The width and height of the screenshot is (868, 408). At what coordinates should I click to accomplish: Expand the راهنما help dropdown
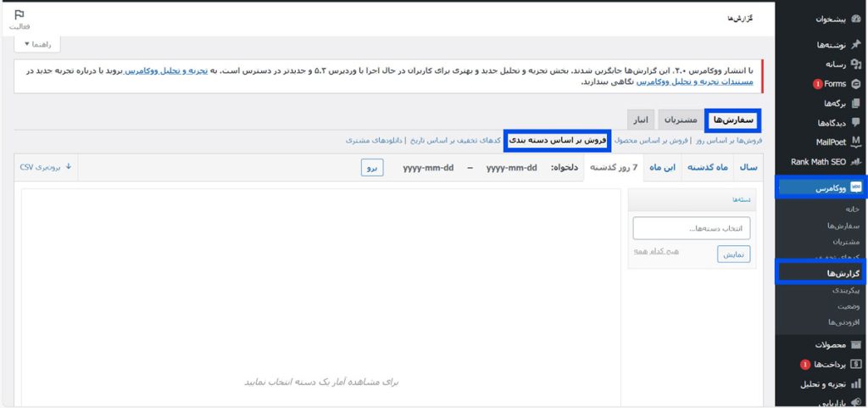pyautogui.click(x=37, y=44)
